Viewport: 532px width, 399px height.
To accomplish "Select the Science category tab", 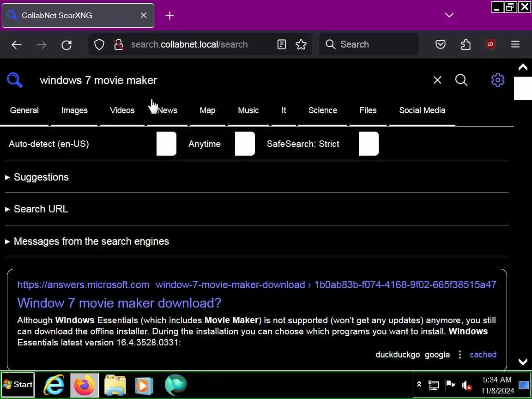I will (x=323, y=110).
